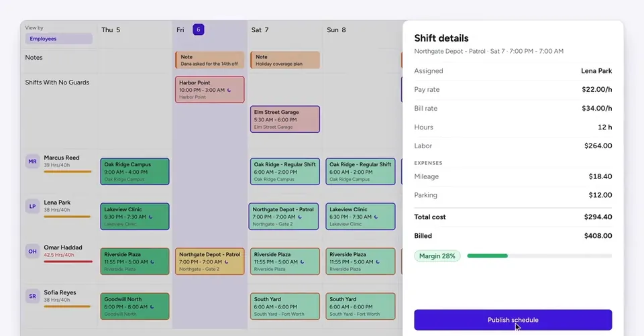Click the $294.40 total cost value
The height and width of the screenshot is (336, 644).
(x=598, y=217)
